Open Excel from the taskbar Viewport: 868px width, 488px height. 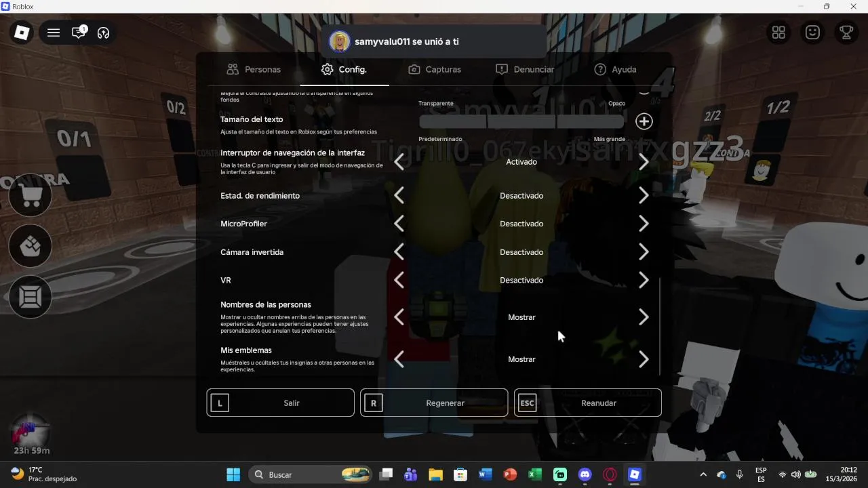pyautogui.click(x=535, y=474)
